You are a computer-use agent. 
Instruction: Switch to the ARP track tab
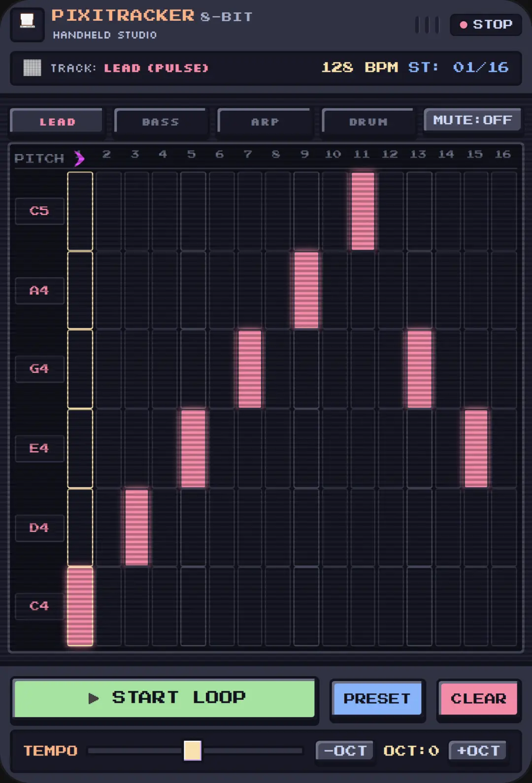click(265, 121)
